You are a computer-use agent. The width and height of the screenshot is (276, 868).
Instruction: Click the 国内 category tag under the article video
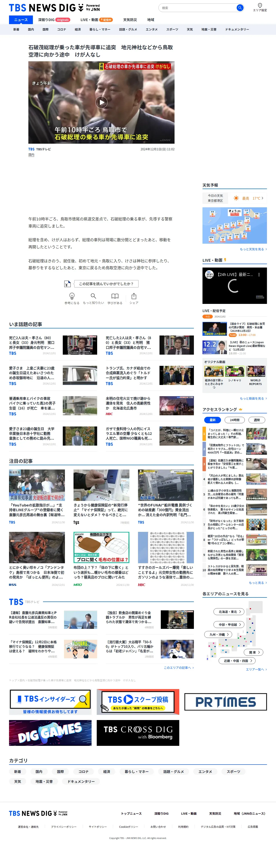pyautogui.click(x=31, y=155)
